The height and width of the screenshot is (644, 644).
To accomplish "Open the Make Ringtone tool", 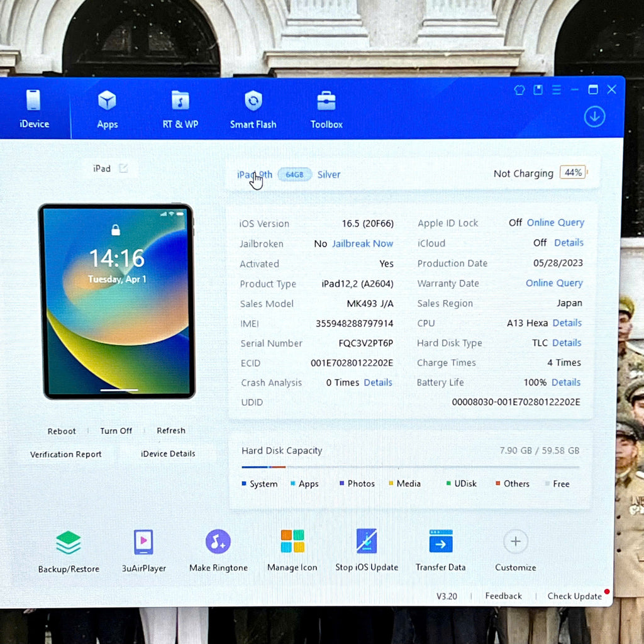I will [x=218, y=541].
